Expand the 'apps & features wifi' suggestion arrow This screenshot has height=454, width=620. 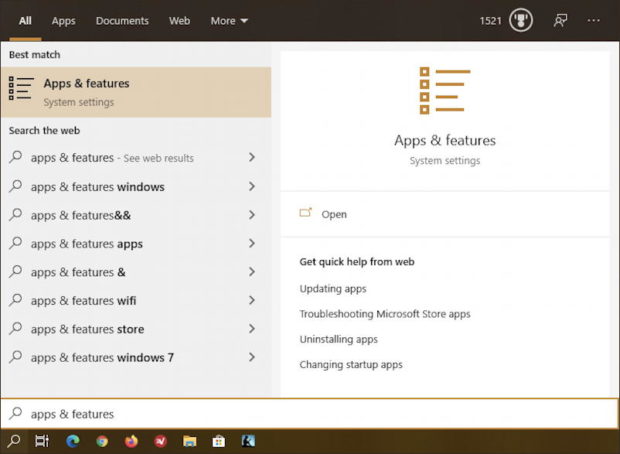pos(251,301)
